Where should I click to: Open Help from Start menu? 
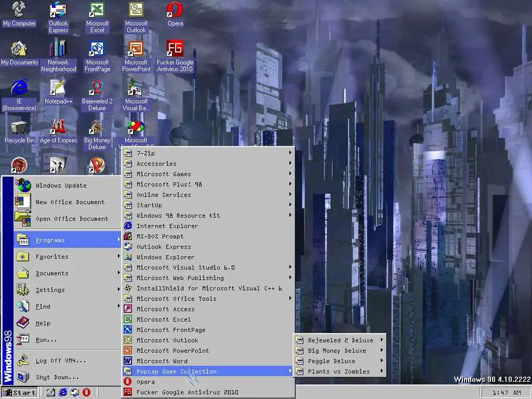[68, 323]
